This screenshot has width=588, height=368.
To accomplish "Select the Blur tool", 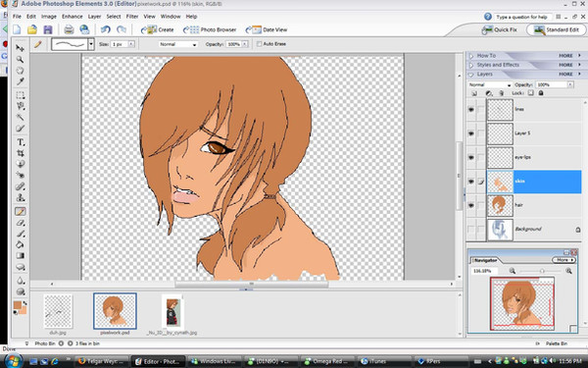I will pos(21,281).
